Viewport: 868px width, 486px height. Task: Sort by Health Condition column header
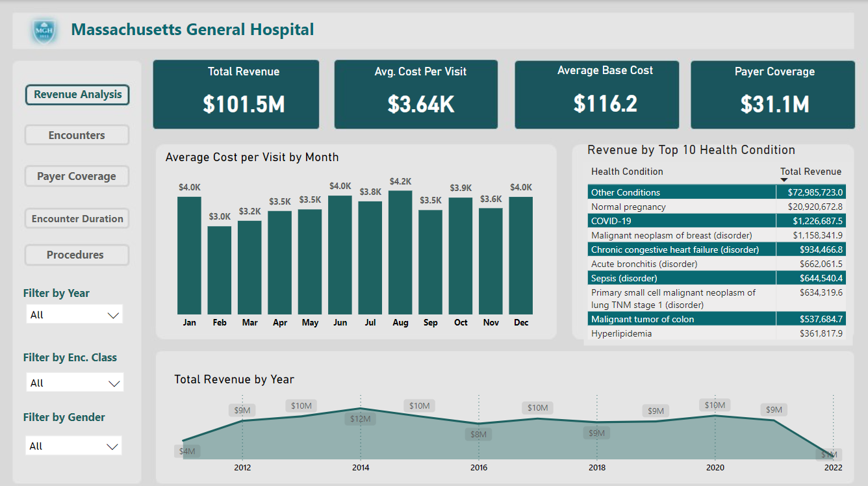627,172
